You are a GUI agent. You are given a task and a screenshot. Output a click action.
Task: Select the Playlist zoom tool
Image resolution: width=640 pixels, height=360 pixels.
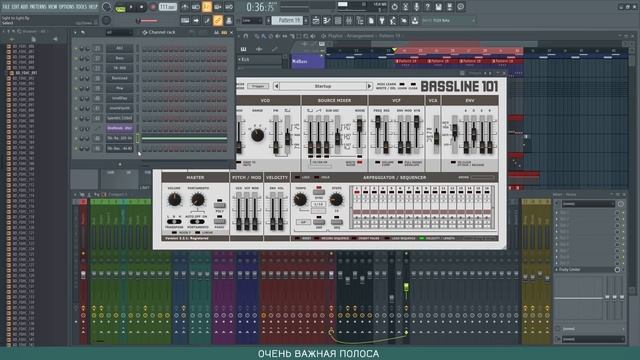pyautogui.click(x=306, y=36)
